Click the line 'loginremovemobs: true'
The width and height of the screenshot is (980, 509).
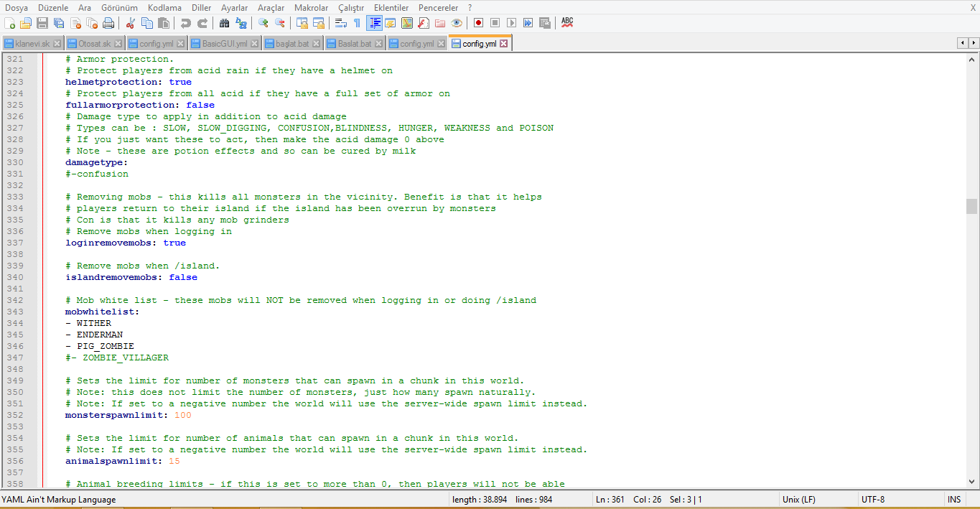(126, 243)
